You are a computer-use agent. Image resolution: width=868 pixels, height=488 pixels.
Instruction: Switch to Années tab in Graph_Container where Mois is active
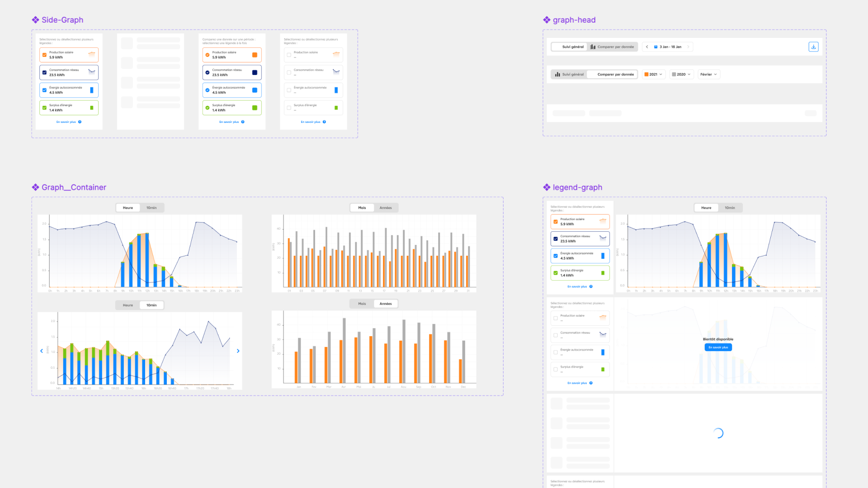[x=386, y=208]
